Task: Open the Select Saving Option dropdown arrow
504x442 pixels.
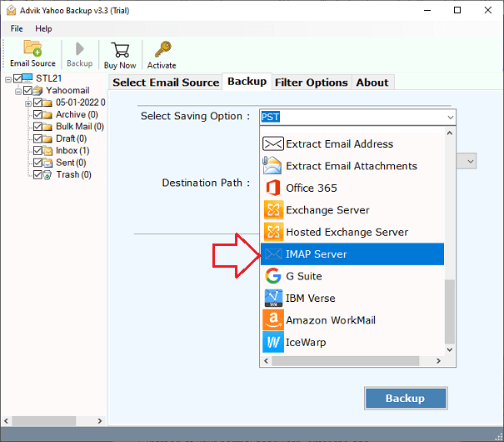Action: [x=451, y=117]
